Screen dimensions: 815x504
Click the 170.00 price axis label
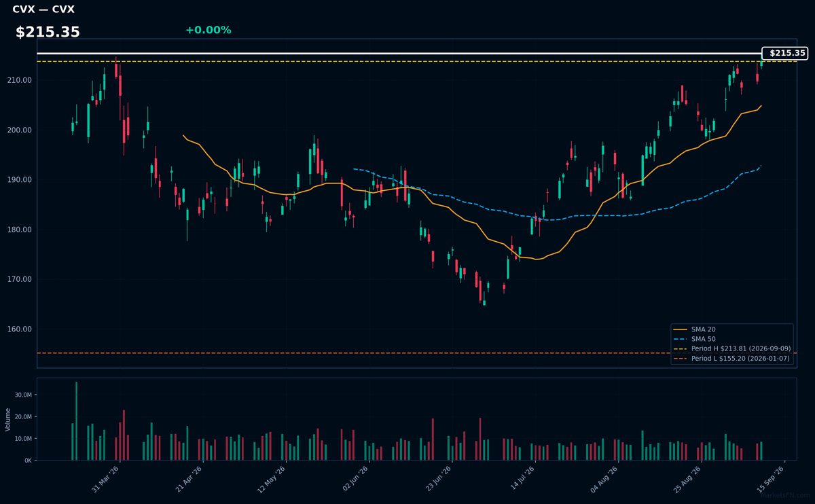pos(20,279)
